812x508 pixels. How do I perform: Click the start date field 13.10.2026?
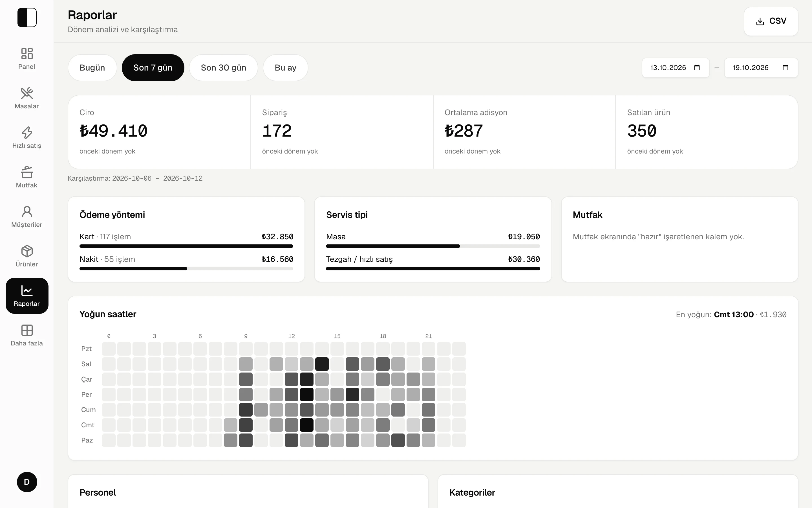pos(676,67)
